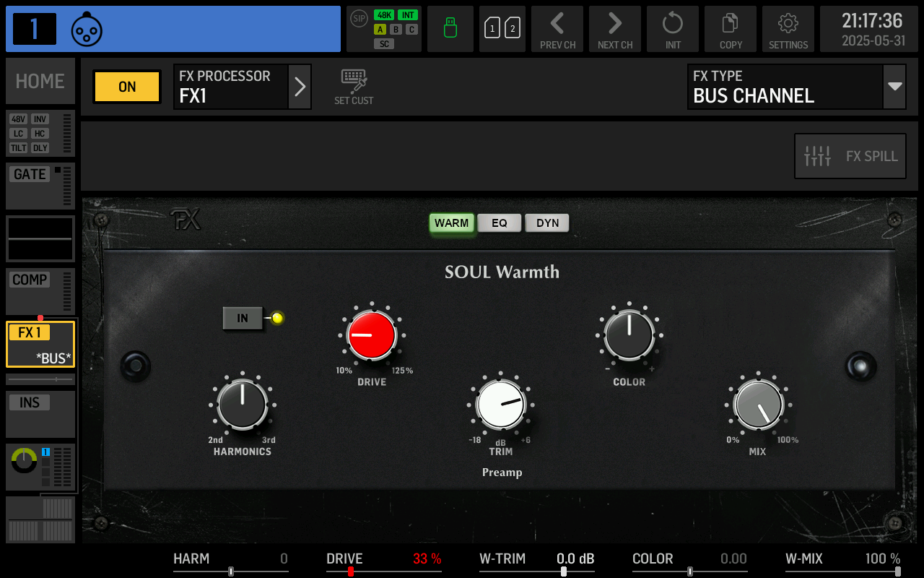Open the FX TYPE dropdown arrow
The height and width of the screenshot is (578, 924).
pyautogui.click(x=895, y=87)
